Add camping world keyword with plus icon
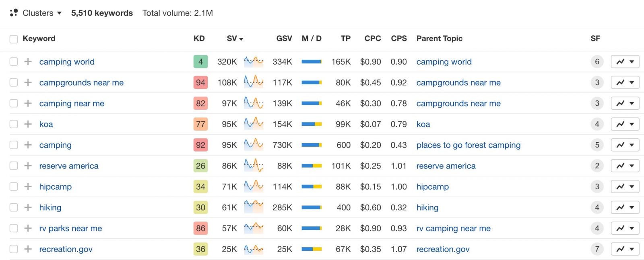This screenshot has width=644, height=260. (28, 61)
